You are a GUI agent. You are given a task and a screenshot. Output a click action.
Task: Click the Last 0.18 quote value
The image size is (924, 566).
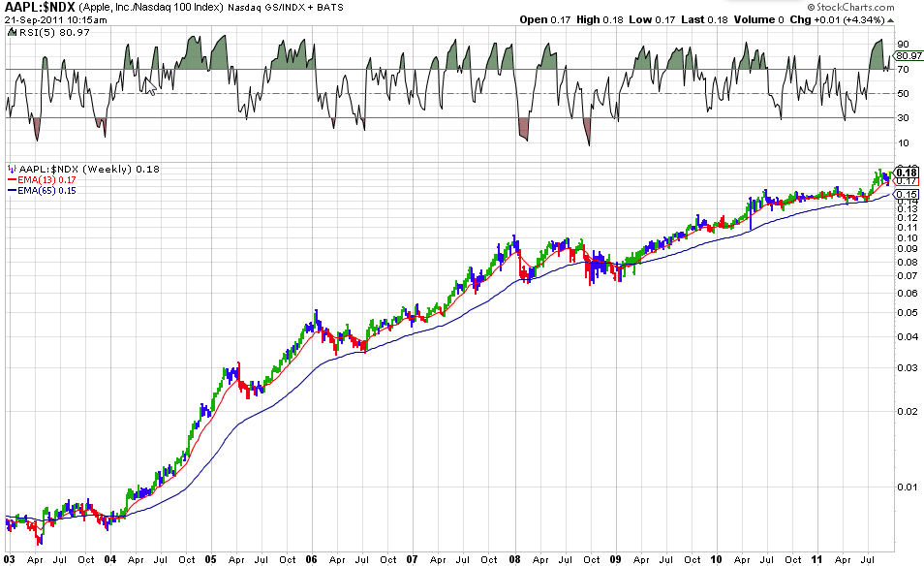pos(704,19)
